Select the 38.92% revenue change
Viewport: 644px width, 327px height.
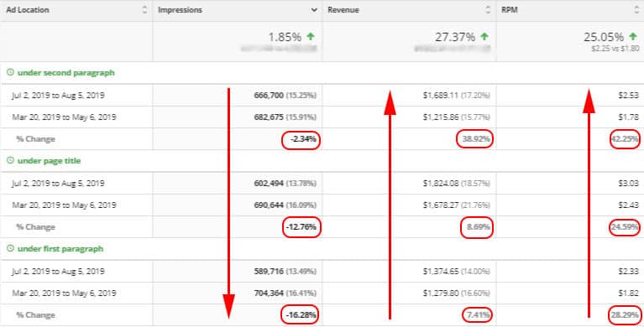tap(476, 139)
